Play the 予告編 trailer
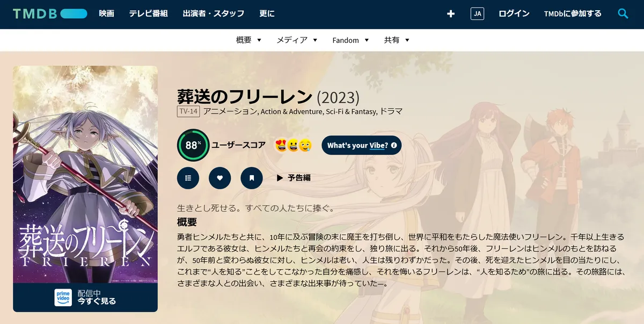This screenshot has width=644, height=324. (294, 178)
